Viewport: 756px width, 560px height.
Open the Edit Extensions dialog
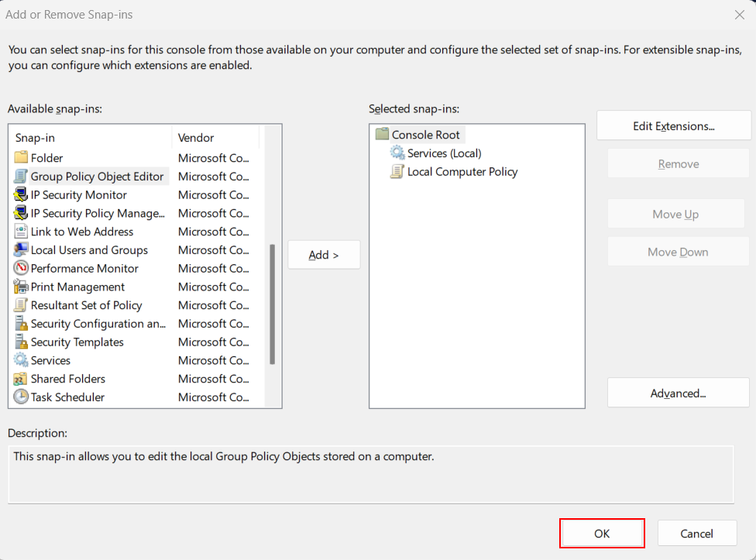click(x=674, y=125)
